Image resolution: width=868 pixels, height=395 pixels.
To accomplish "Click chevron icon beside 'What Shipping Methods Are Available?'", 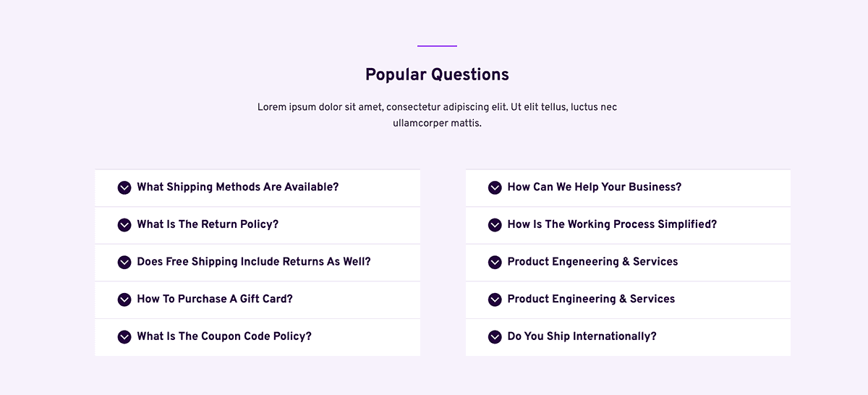I will 124,187.
